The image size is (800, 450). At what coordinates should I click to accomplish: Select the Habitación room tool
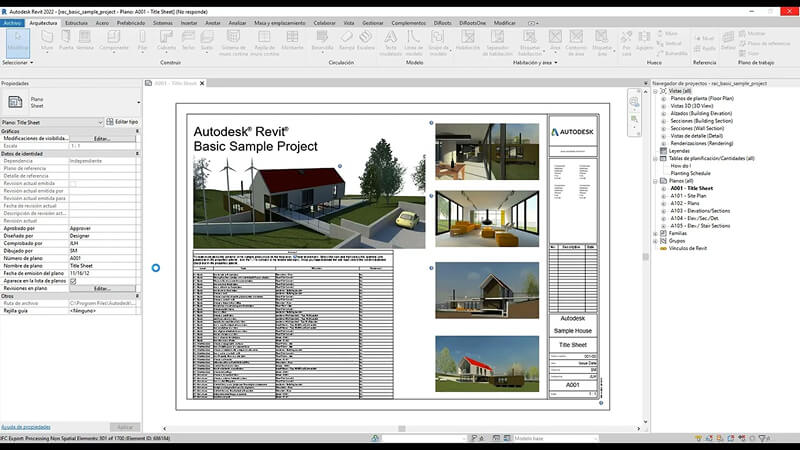pos(468,41)
